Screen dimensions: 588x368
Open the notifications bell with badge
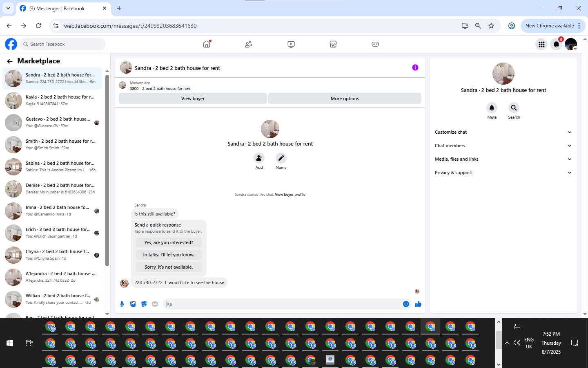coord(556,44)
